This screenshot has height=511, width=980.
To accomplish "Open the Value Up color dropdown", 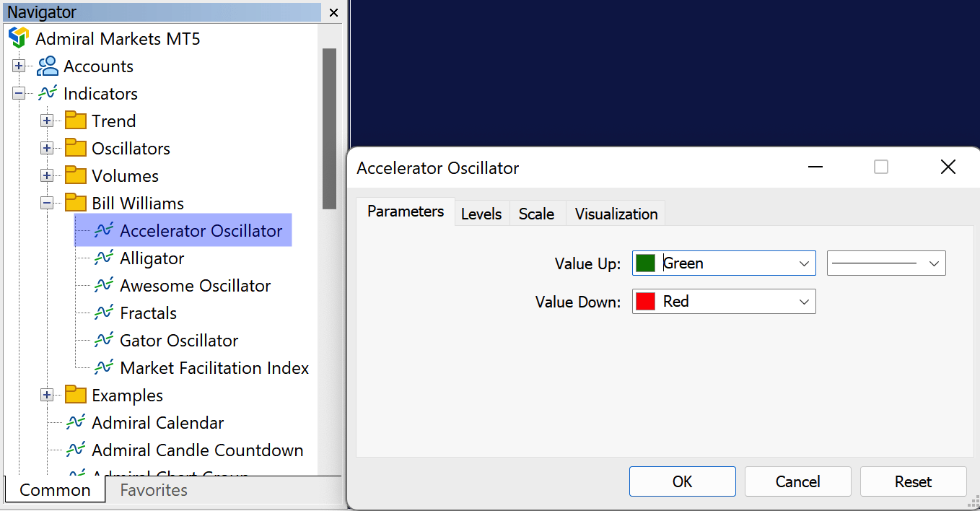I will click(724, 263).
